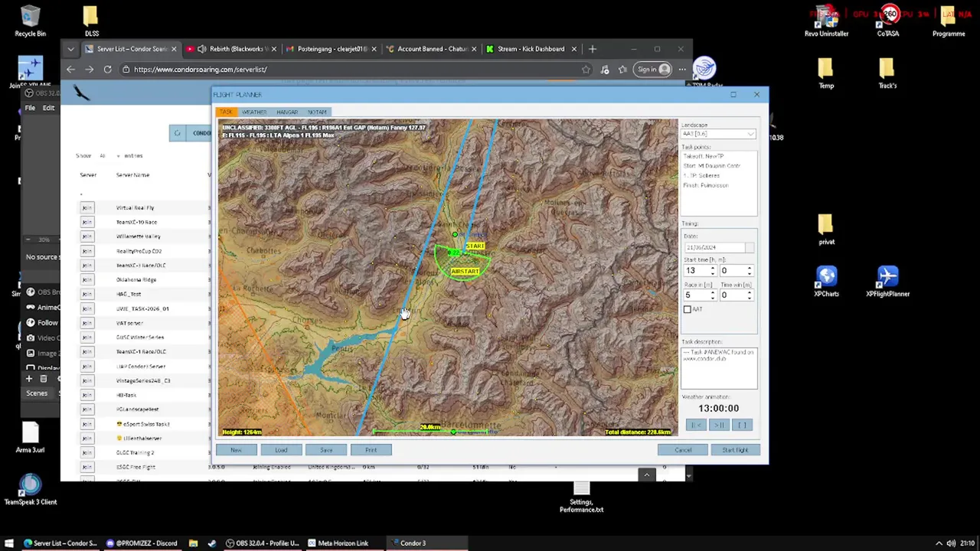The width and height of the screenshot is (980, 551).
Task: Open the browser tab list chevron
Action: [70, 49]
